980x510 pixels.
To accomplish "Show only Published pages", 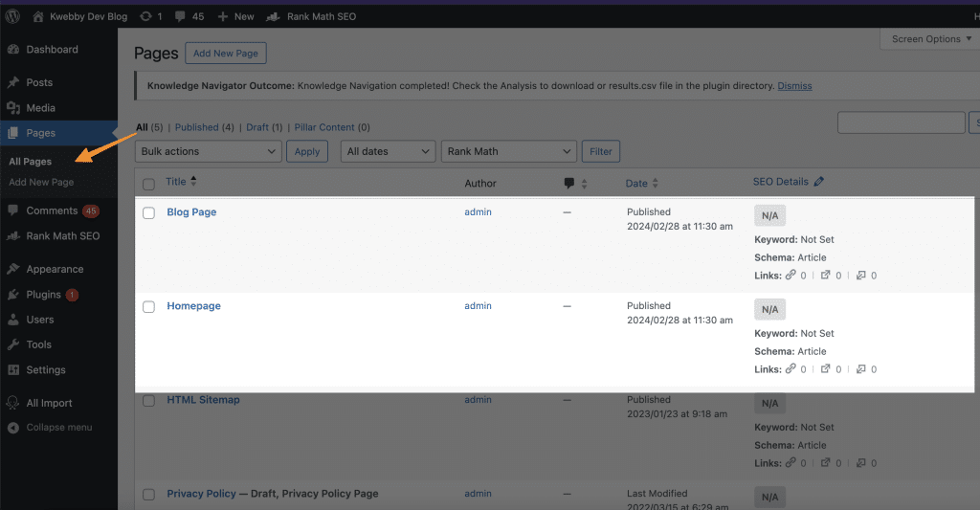I will (x=196, y=127).
